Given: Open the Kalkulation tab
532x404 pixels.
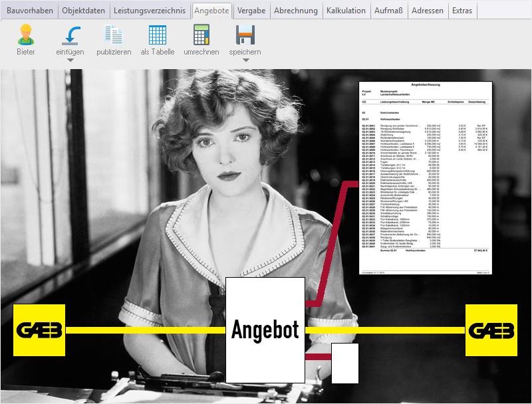Looking at the screenshot, I should coord(347,11).
